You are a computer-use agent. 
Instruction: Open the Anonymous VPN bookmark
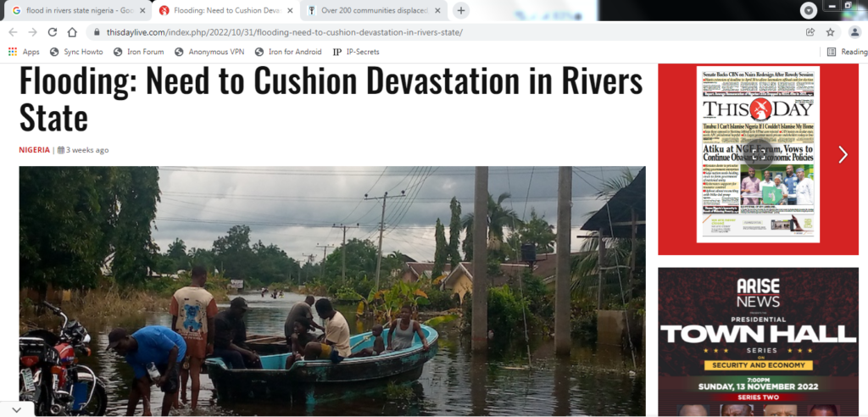[x=209, y=52]
